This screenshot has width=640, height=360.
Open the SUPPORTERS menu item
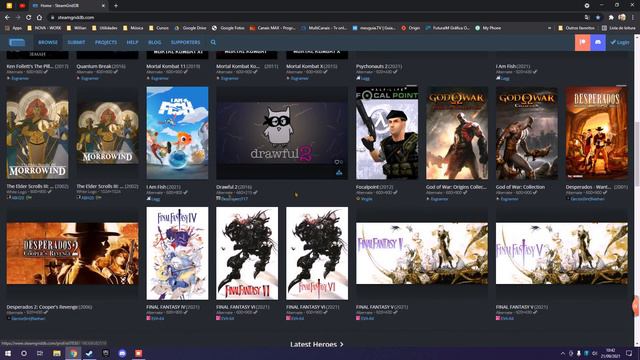pos(185,42)
